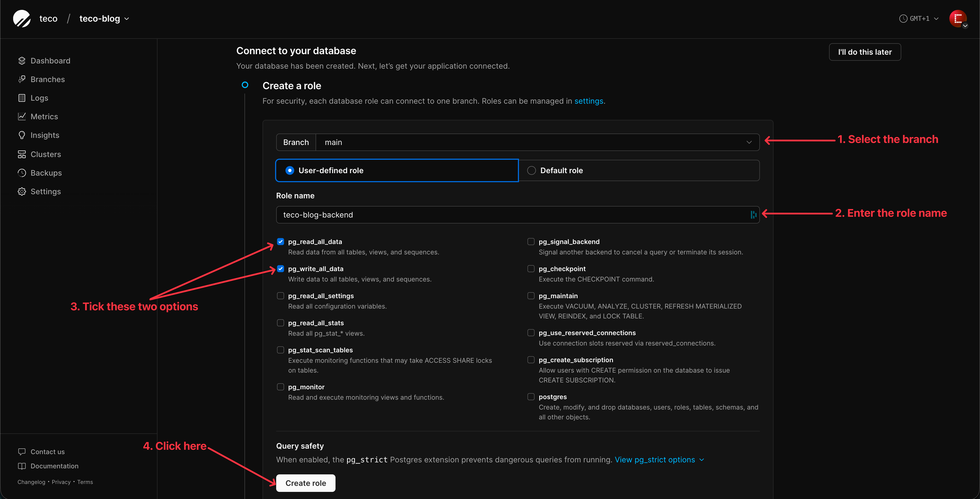Select the Default role option
Viewport: 980px width, 499px height.
(x=531, y=170)
